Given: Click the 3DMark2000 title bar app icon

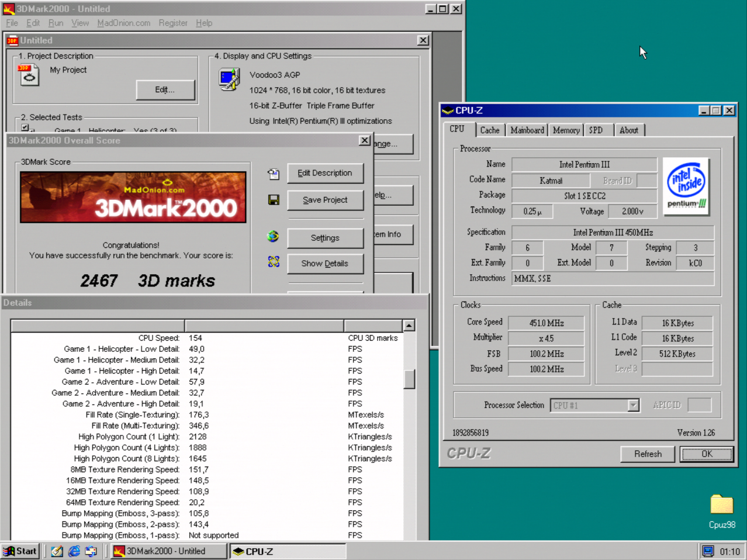Looking at the screenshot, I should 9,9.
